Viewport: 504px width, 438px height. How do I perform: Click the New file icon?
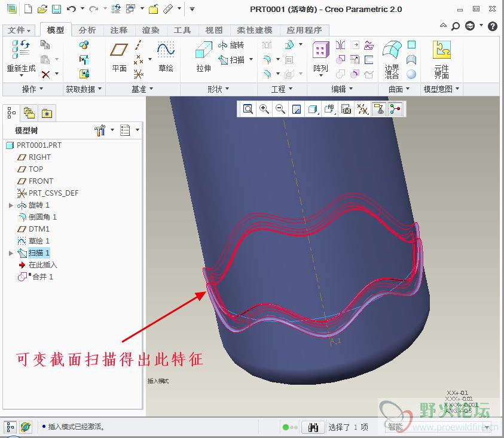pos(28,9)
